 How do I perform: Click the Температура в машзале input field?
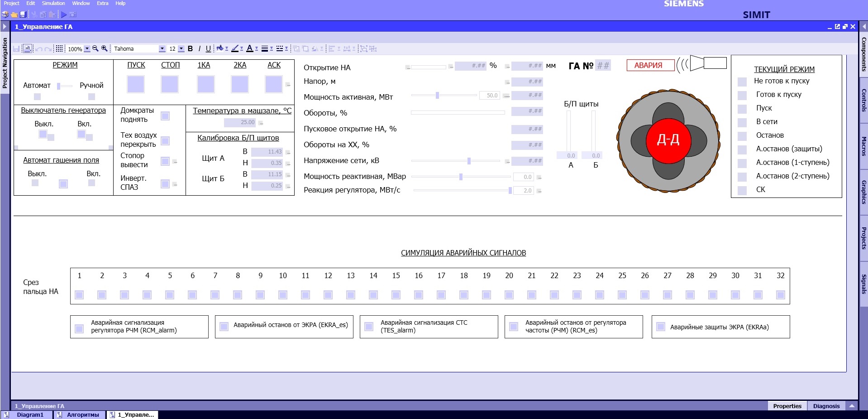click(x=240, y=122)
